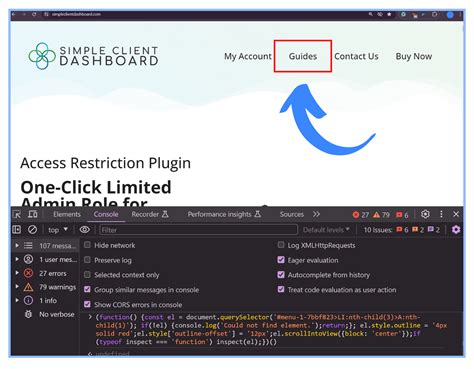Viewport: 474px width, 369px height.
Task: Open the DevTools three-dot menu
Action: click(x=441, y=214)
